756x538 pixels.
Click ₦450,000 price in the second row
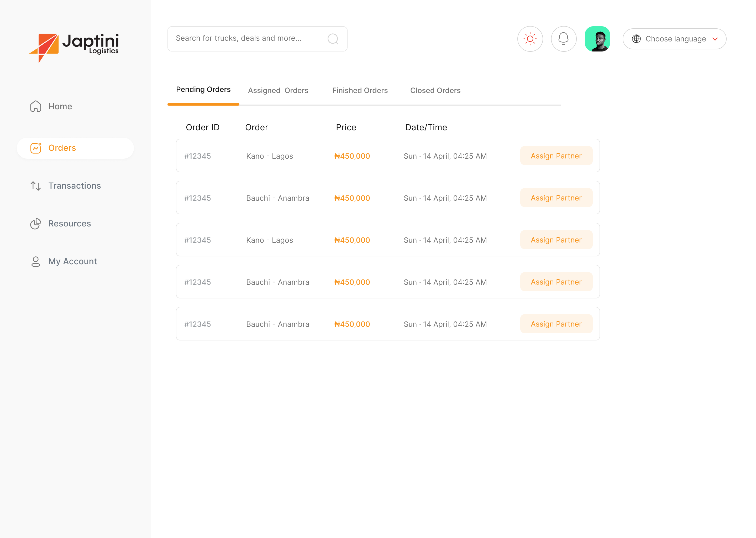(352, 198)
